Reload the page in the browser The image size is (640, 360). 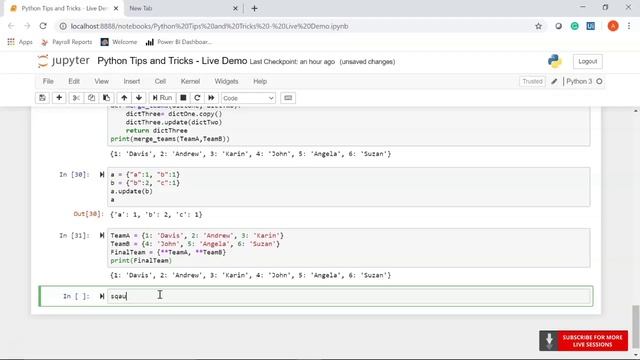point(43,26)
